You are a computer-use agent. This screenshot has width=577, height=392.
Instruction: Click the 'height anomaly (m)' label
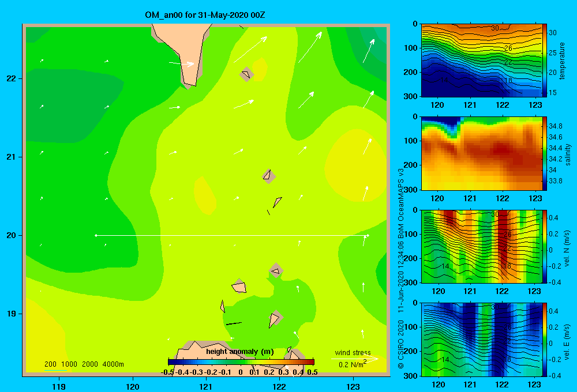tap(240, 352)
